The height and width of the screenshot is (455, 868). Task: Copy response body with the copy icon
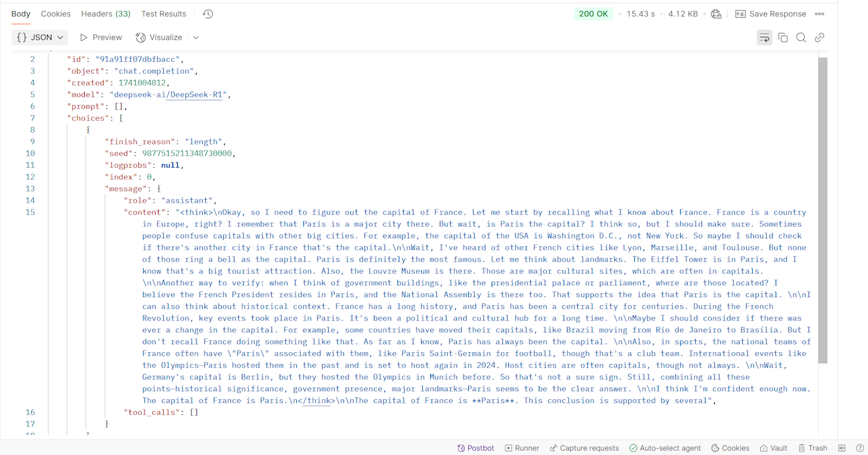pyautogui.click(x=783, y=37)
